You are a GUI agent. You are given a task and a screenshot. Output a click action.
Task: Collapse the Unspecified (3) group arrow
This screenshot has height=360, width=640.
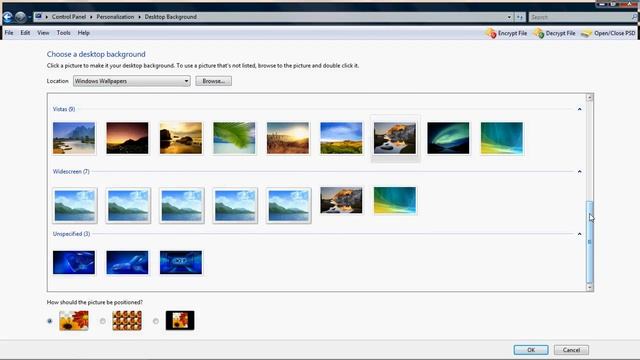[x=579, y=234]
